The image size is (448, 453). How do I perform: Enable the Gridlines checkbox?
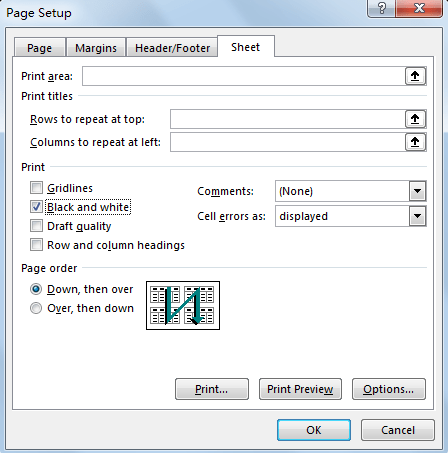pyautogui.click(x=36, y=188)
